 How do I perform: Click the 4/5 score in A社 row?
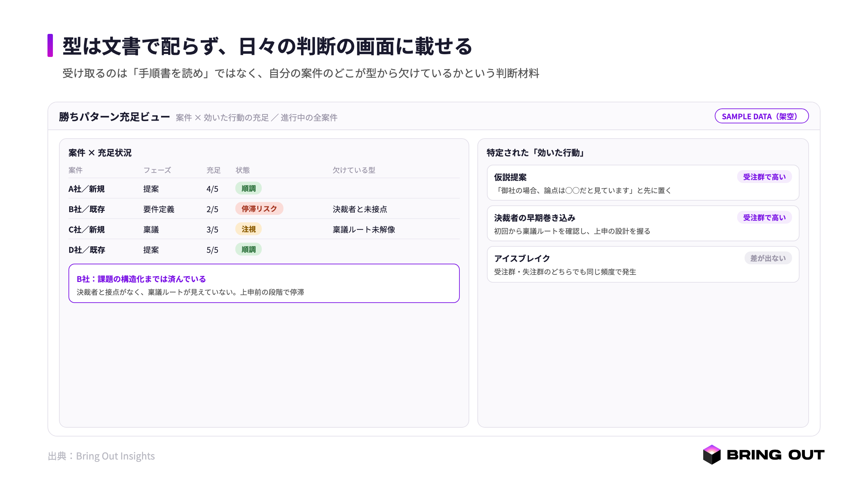click(x=212, y=189)
